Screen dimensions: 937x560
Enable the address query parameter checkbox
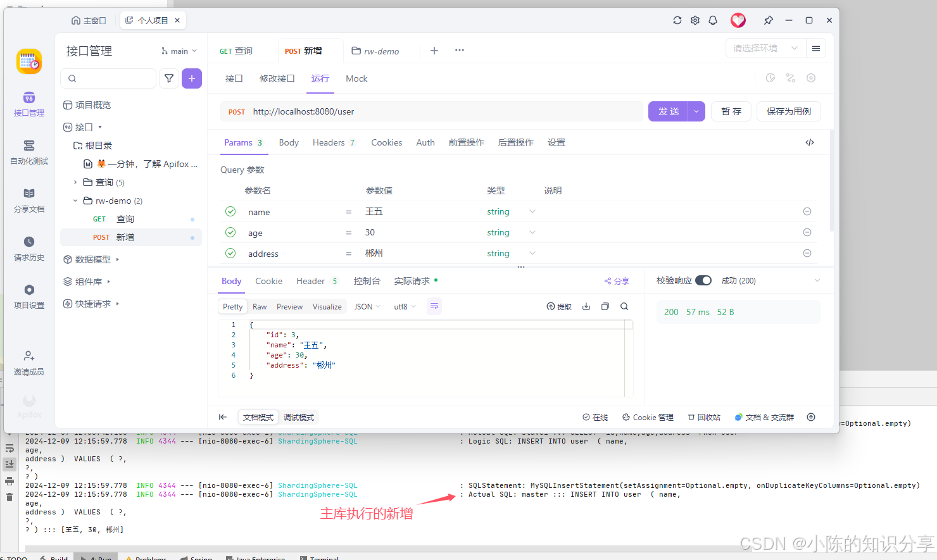pos(230,253)
